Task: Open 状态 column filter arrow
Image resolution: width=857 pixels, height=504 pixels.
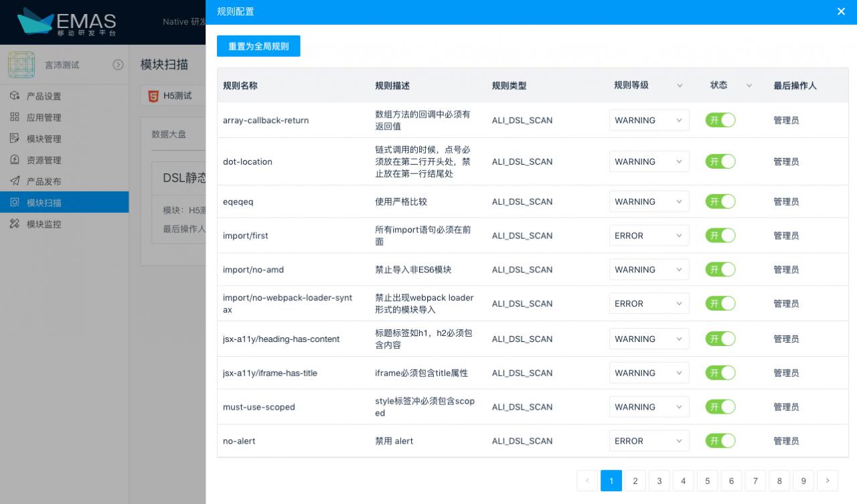Action: 749,86
